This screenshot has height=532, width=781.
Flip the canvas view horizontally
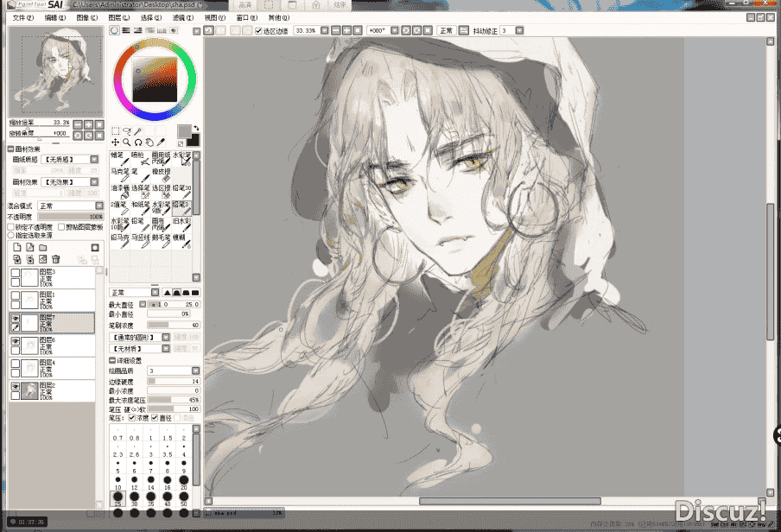[464, 30]
